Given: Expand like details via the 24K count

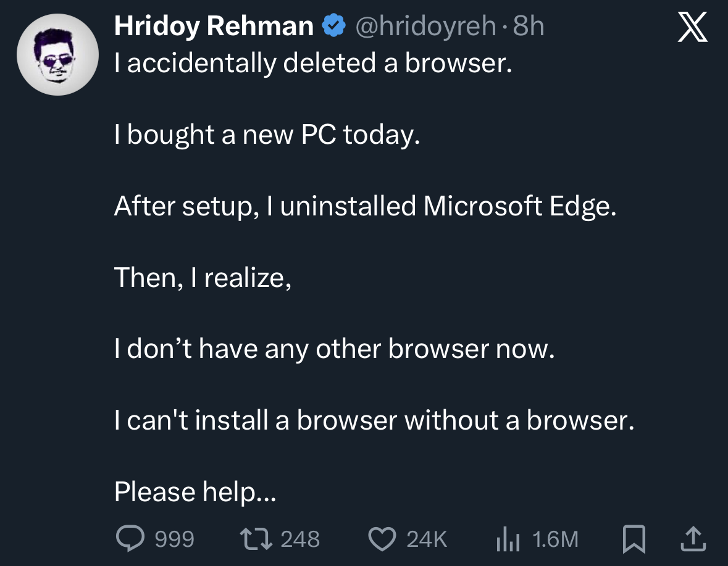Looking at the screenshot, I should coord(426,538).
